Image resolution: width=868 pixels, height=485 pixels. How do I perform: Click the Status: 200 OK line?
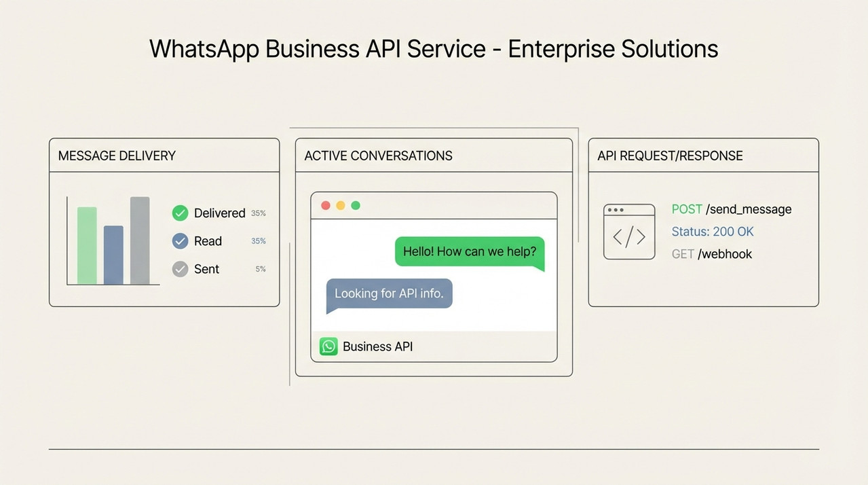point(713,232)
